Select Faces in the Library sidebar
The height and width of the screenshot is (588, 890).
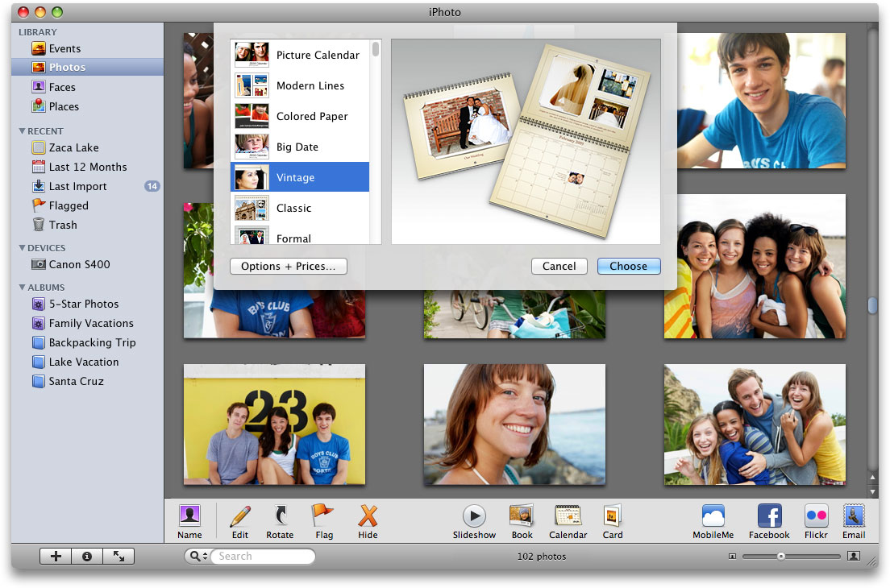click(62, 87)
